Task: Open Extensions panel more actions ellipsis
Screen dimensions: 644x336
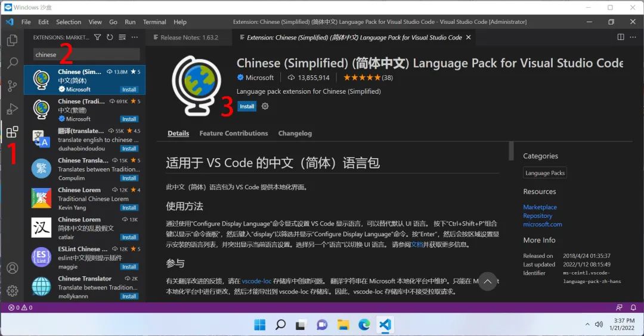Action: (134, 37)
